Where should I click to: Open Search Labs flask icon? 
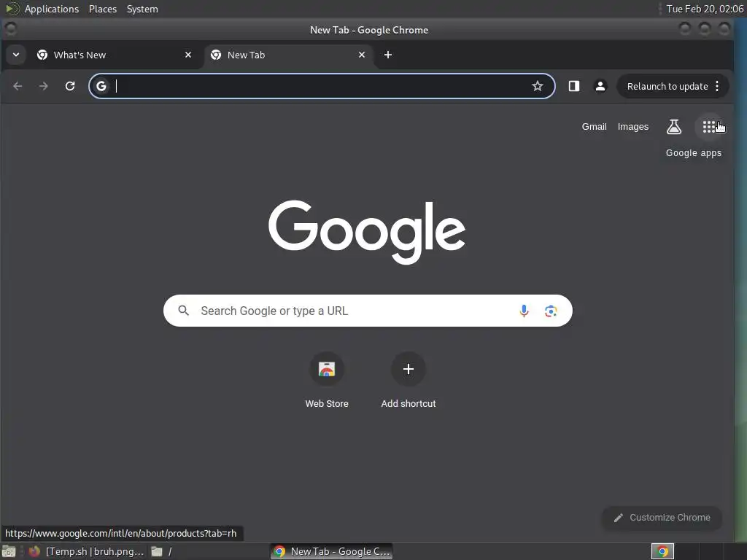[673, 127]
